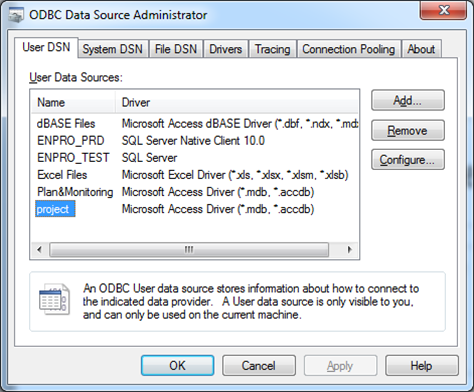Click the ODBC Administrator title bar icon

tap(16, 15)
